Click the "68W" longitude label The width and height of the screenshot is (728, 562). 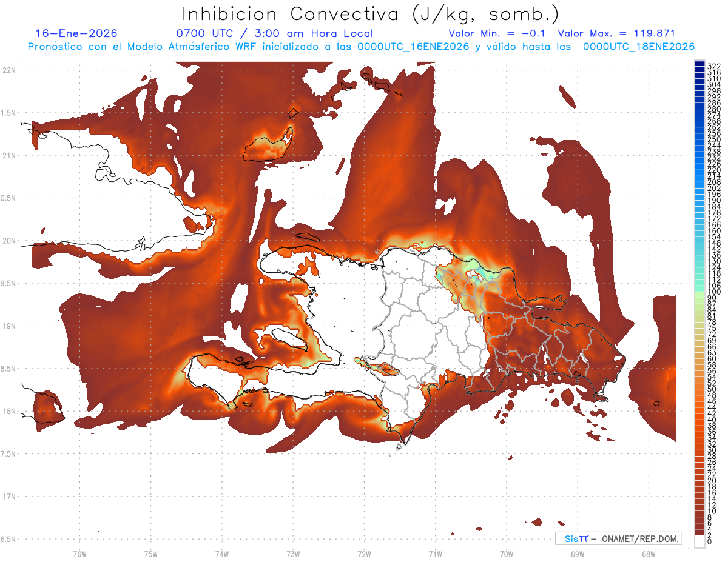coord(649,554)
